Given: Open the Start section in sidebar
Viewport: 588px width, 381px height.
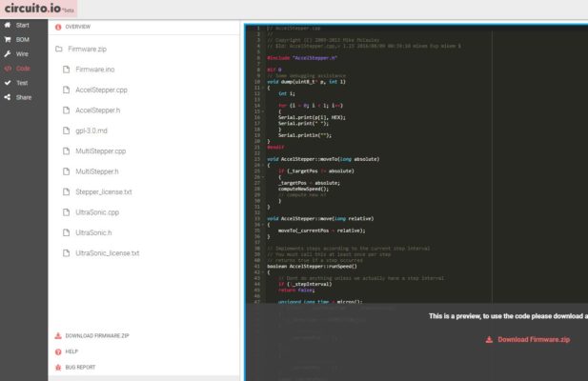Looking at the screenshot, I should coord(23,25).
